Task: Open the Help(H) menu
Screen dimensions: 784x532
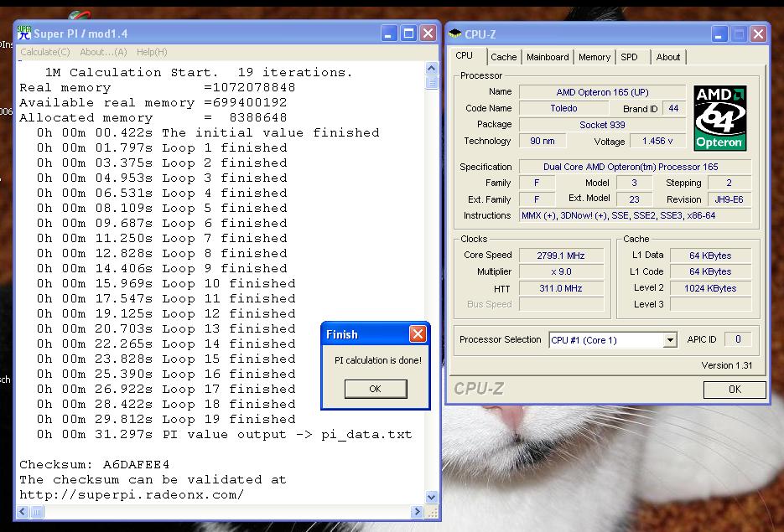Action: 152,52
